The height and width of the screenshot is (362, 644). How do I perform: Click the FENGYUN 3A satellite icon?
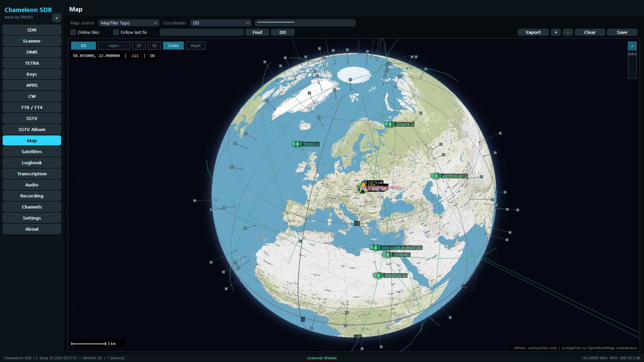[x=378, y=276]
